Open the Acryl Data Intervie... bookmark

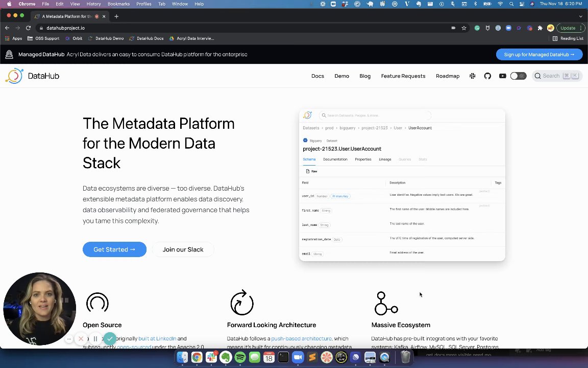(x=191, y=38)
